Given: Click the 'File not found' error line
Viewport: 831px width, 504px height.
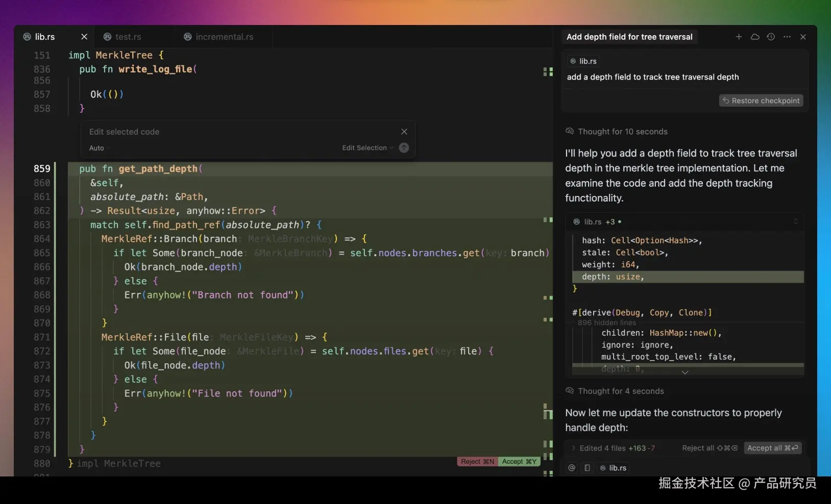Looking at the screenshot, I should pyautogui.click(x=209, y=393).
